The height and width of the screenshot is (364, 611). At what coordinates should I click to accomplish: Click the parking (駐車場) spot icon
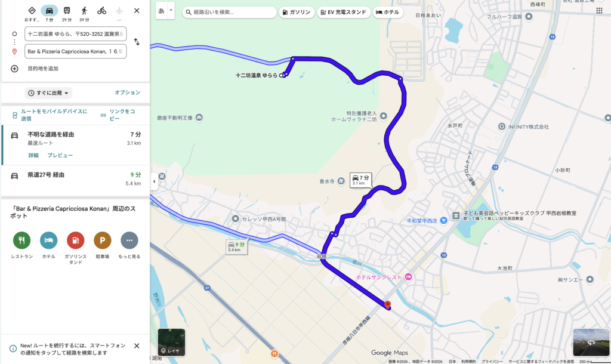[x=103, y=240]
